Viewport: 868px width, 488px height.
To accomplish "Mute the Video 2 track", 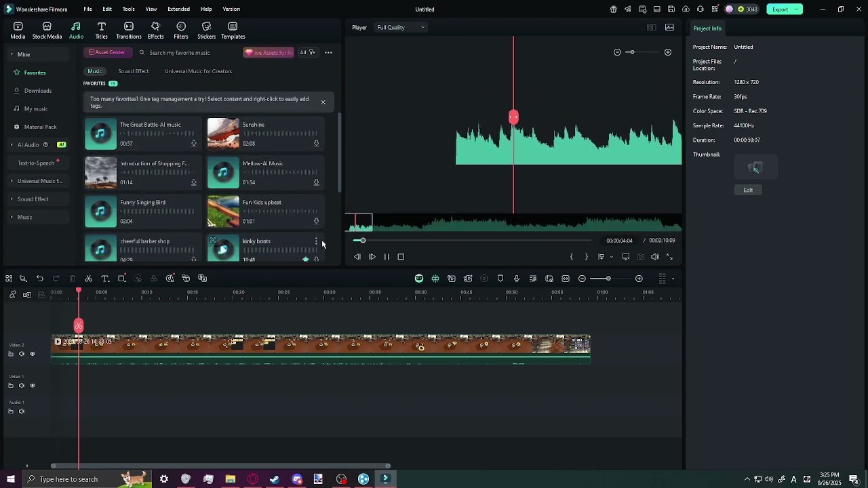I will coord(21,354).
